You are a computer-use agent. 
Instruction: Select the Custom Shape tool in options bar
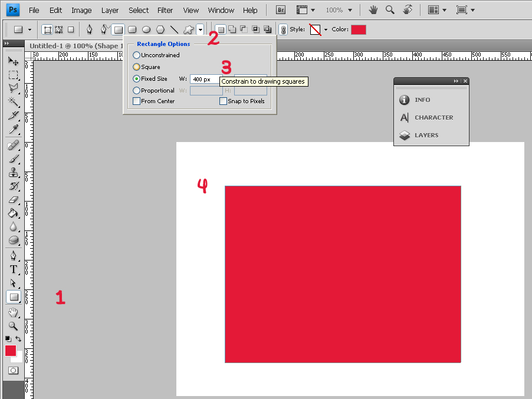point(188,29)
